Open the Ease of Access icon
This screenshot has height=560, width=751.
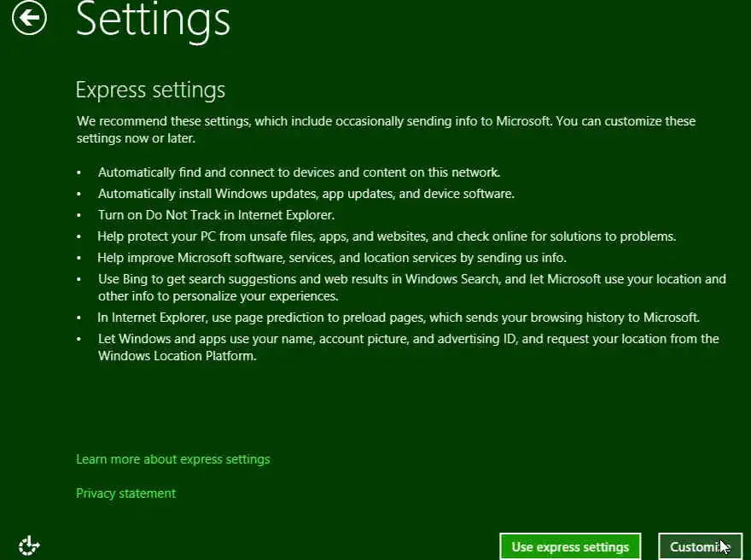(30, 545)
